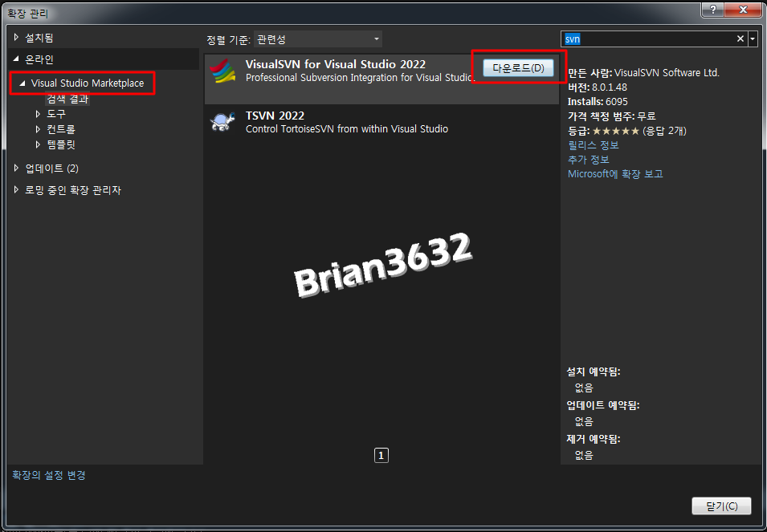
Task: Click the VisualSVN extension logo icon
Action: click(x=222, y=71)
